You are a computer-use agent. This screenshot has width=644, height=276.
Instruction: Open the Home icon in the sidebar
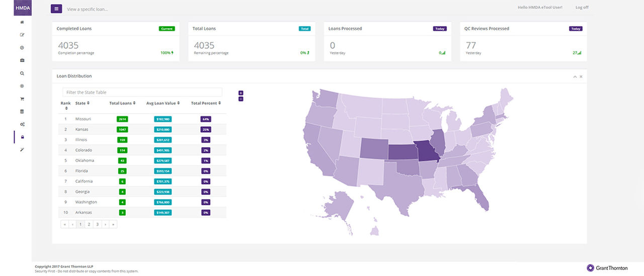pos(22,23)
